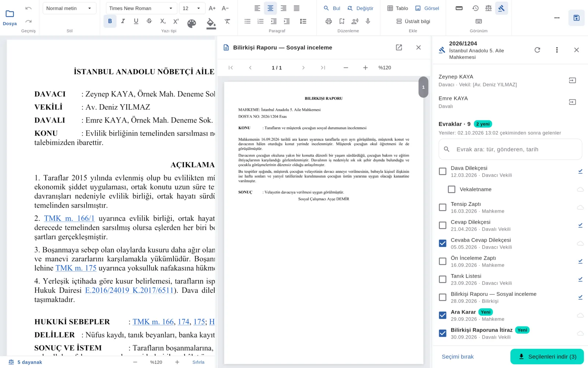Focus the Evrak ara search field
Screen dimensions: 588x368
[x=510, y=149]
